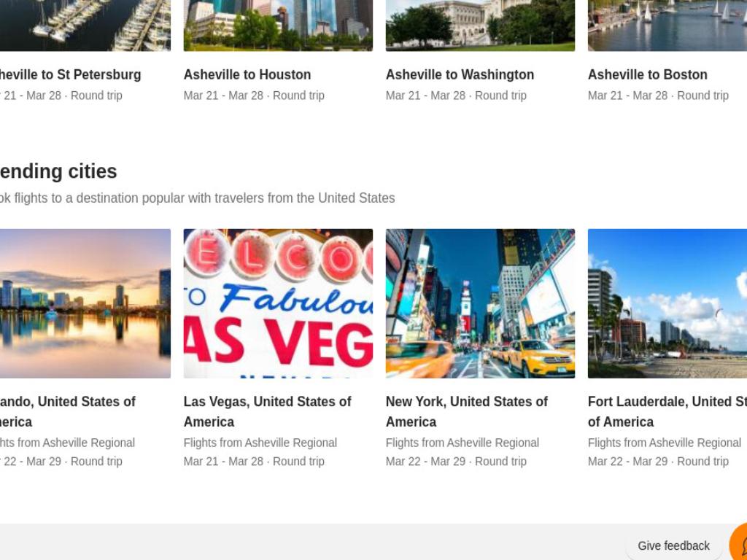Select the Asheville to St Petersburg route
The height and width of the screenshot is (560, 747).
pyautogui.click(x=71, y=75)
